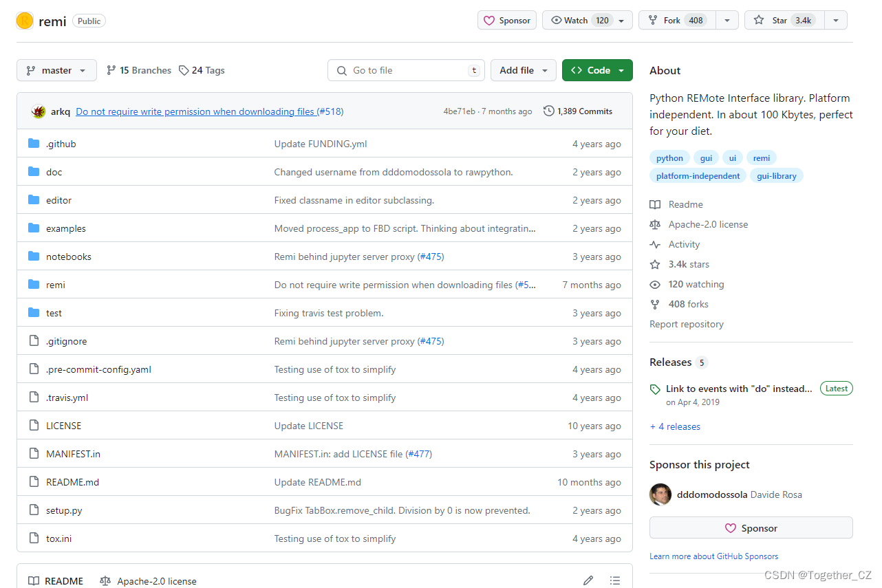Screen dimensions: 882x588
Task: Open the README outline list icon
Action: pyautogui.click(x=615, y=581)
